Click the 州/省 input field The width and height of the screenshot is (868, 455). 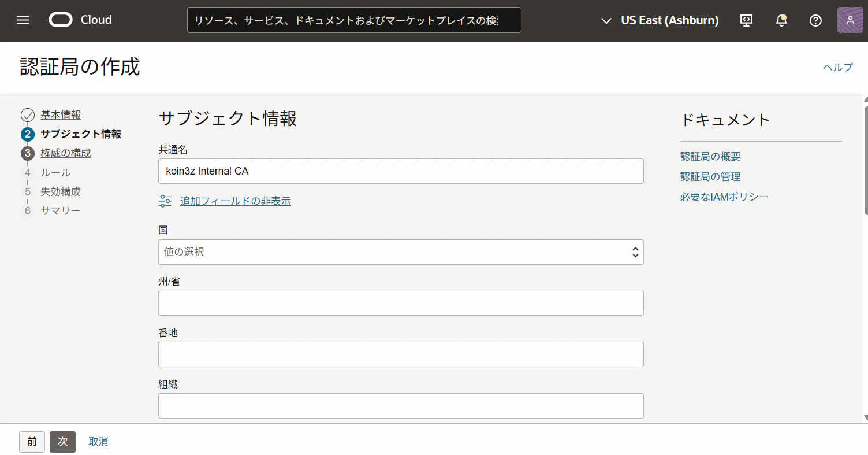click(x=401, y=303)
